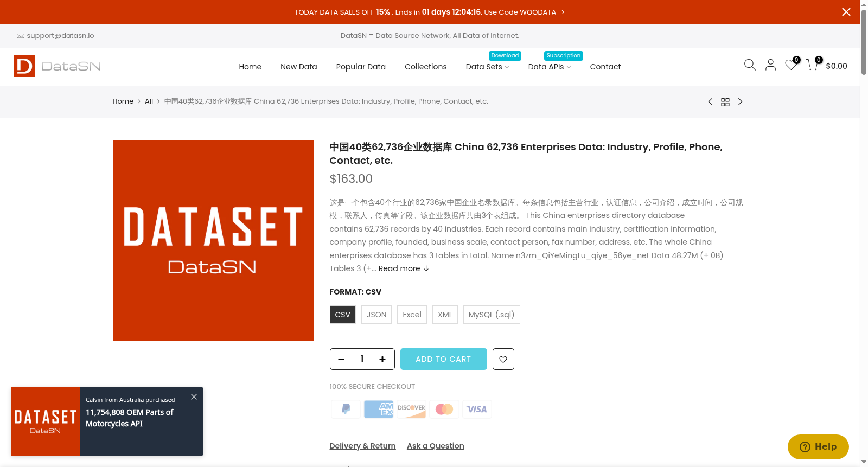Expand the Data APIs dropdown menu
868x467 pixels.
pos(550,67)
